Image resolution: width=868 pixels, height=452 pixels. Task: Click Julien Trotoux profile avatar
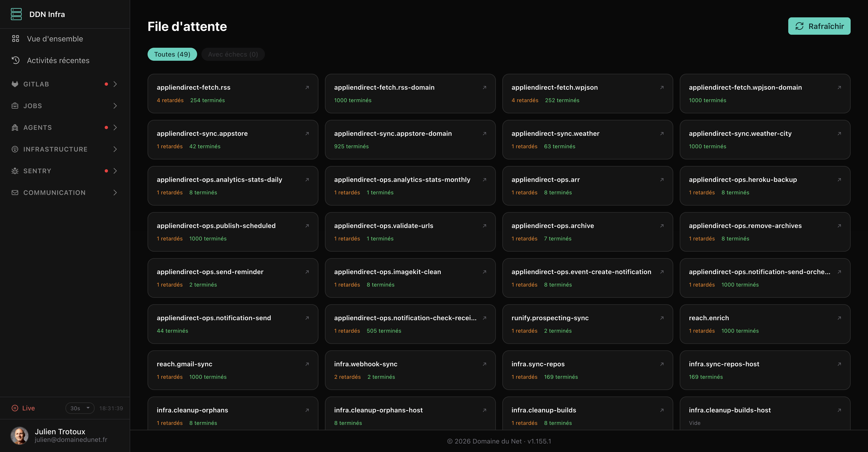pyautogui.click(x=20, y=436)
